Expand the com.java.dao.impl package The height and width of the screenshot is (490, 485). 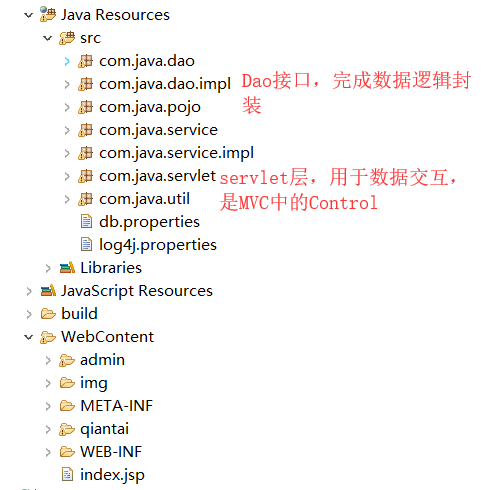pyautogui.click(x=67, y=84)
